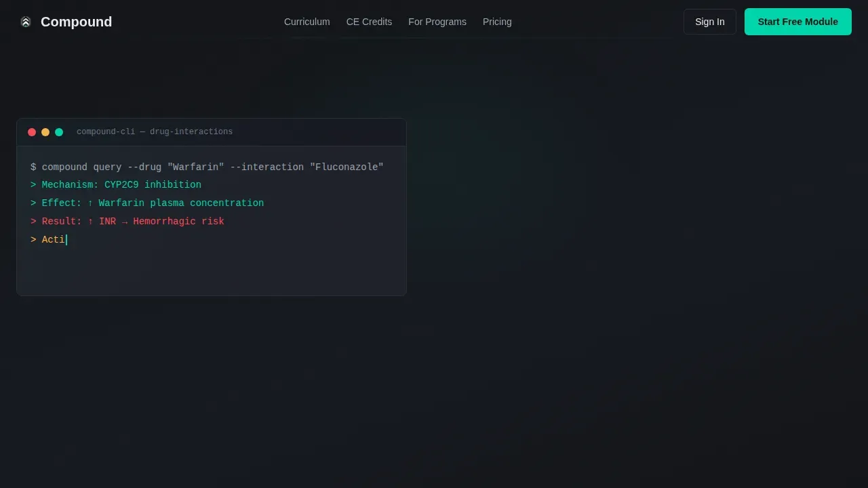
Task: Click the Compound brand name
Action: click(76, 22)
